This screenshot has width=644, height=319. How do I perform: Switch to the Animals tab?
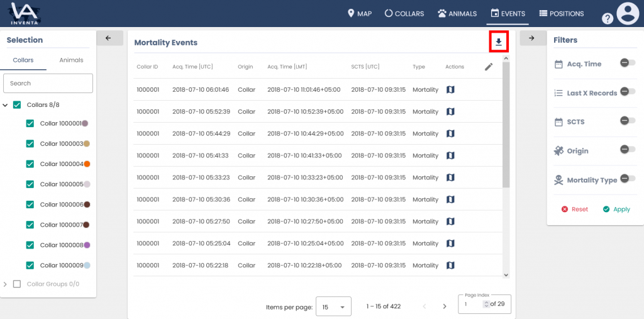pyautogui.click(x=71, y=60)
